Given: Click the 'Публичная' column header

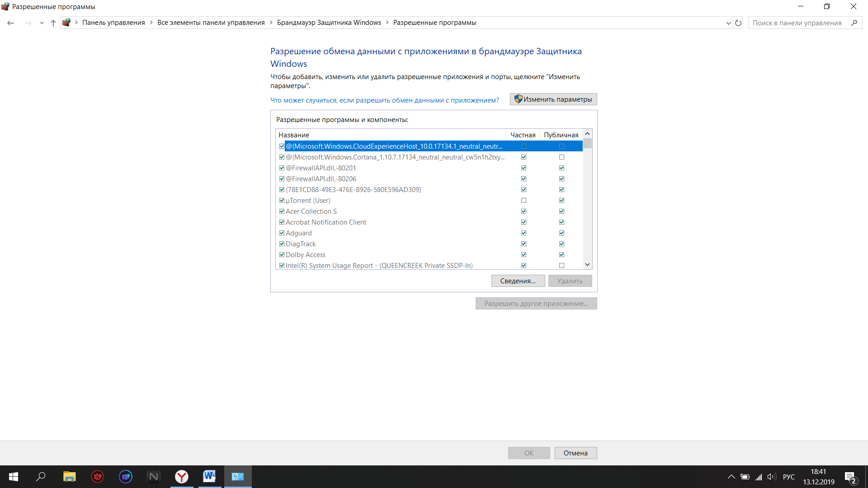Looking at the screenshot, I should click(561, 135).
